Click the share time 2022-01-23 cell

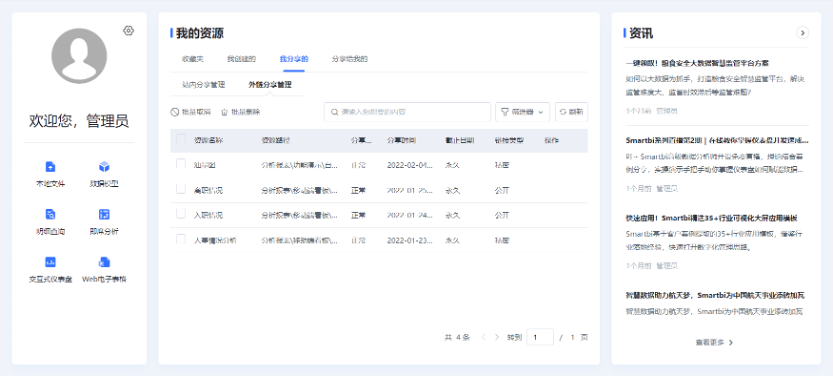pyautogui.click(x=410, y=240)
